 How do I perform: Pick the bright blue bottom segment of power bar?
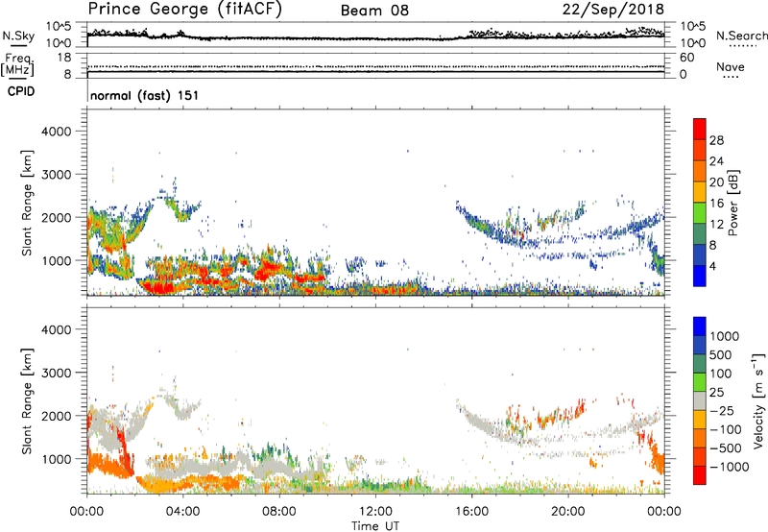[700, 276]
